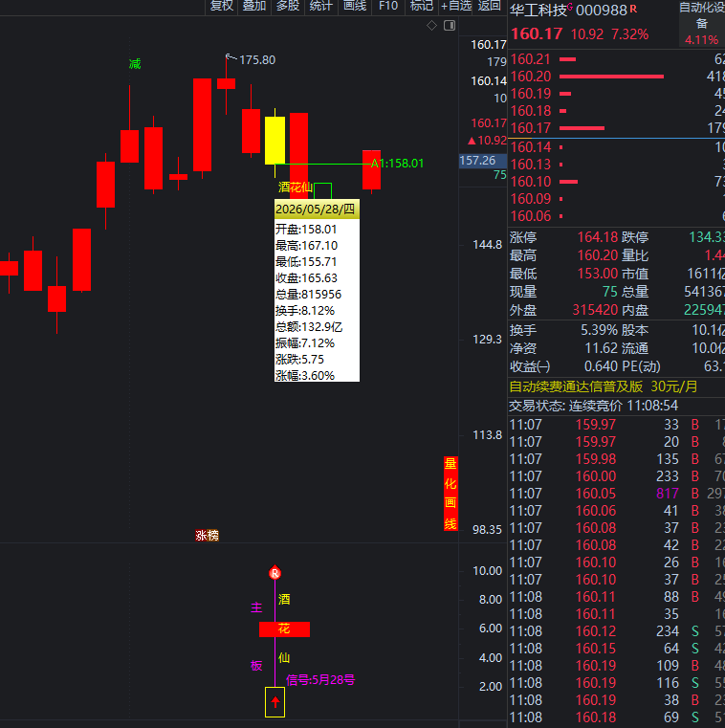Click the 换手 value 5.39%

pos(599,330)
